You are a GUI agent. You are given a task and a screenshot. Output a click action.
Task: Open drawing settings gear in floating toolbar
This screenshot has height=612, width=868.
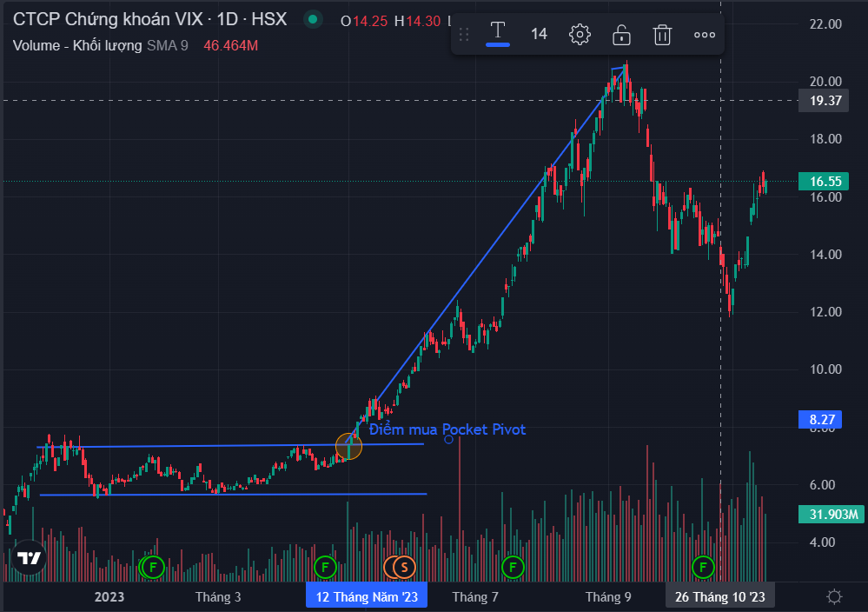[580, 35]
